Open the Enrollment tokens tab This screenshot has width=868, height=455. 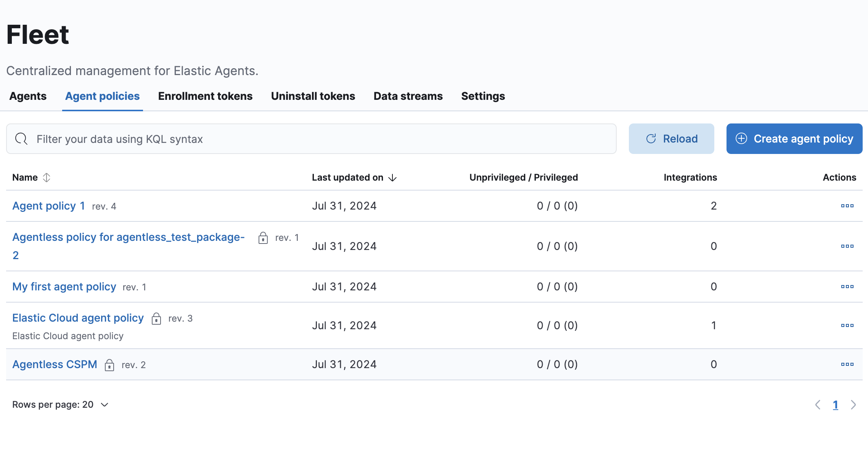click(x=205, y=96)
